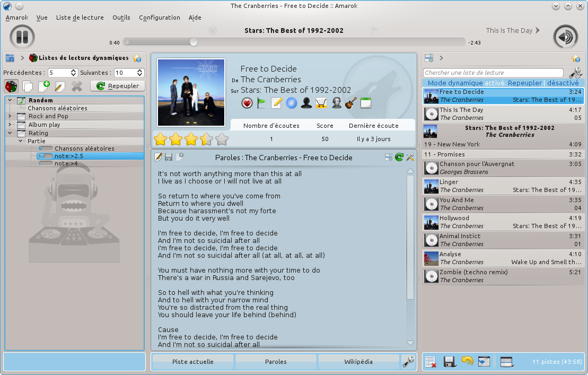Change the Suivantes spinbox value
Image resolution: width=588 pixels, height=375 pixels.
coord(129,73)
